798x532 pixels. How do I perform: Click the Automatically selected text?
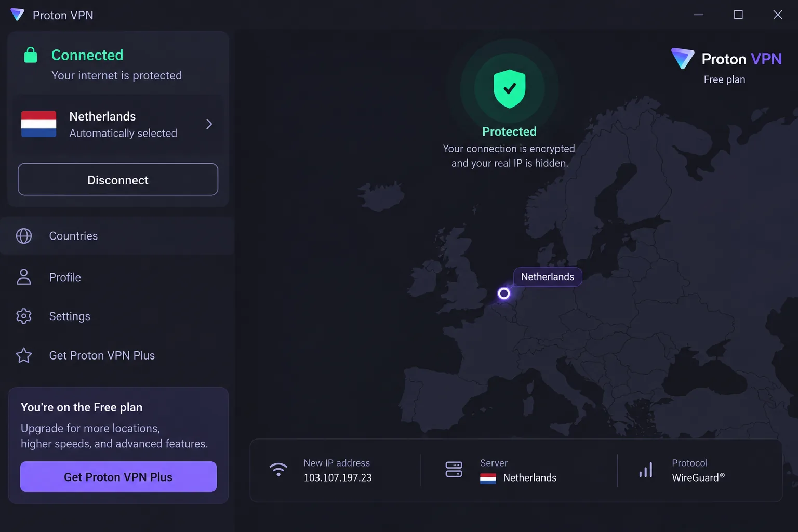click(x=123, y=134)
